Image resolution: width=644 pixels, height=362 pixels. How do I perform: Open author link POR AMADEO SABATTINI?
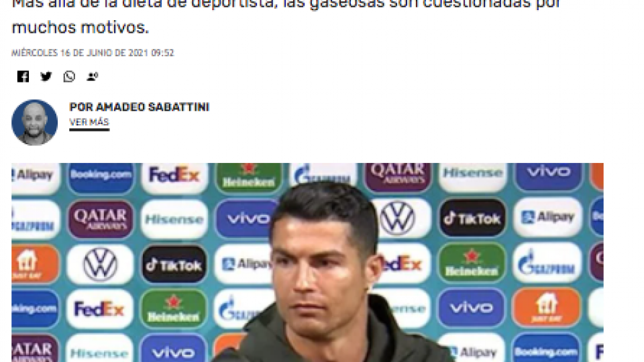(x=140, y=107)
